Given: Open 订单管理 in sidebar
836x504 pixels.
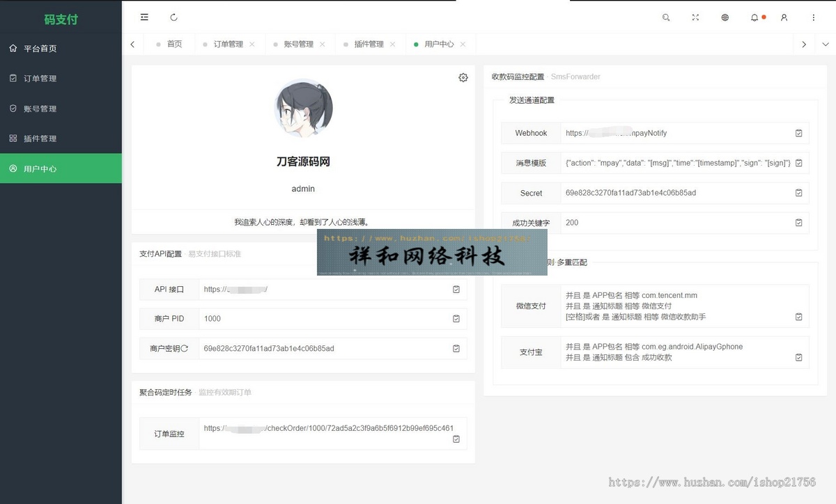Looking at the screenshot, I should 61,79.
